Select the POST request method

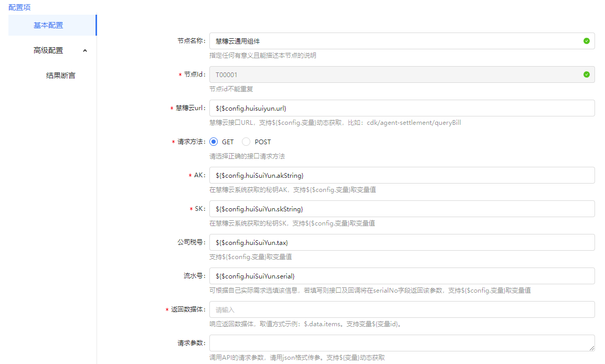tap(246, 142)
